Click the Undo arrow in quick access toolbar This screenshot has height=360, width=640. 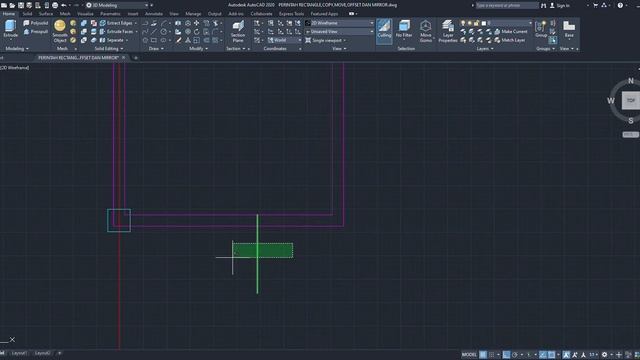click(64, 5)
